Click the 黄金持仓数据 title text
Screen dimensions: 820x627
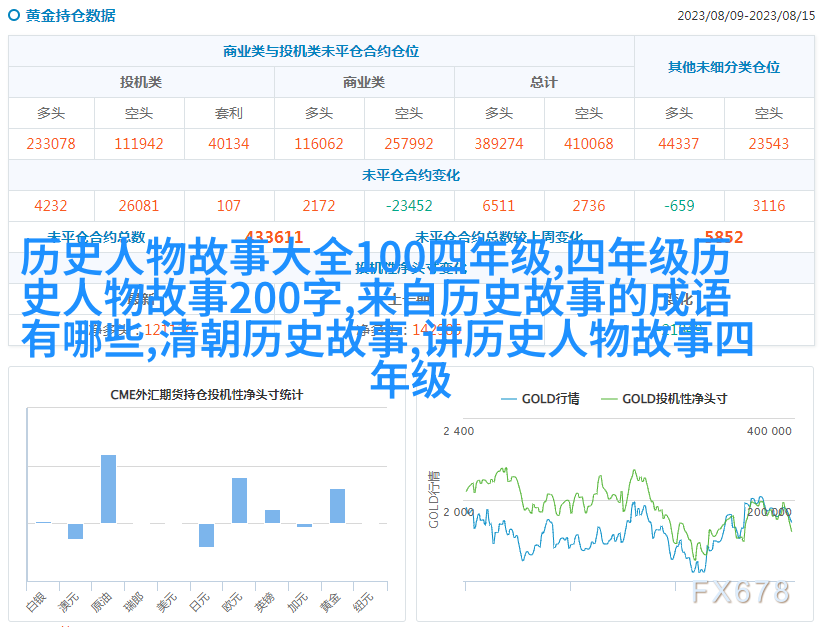click(x=70, y=16)
